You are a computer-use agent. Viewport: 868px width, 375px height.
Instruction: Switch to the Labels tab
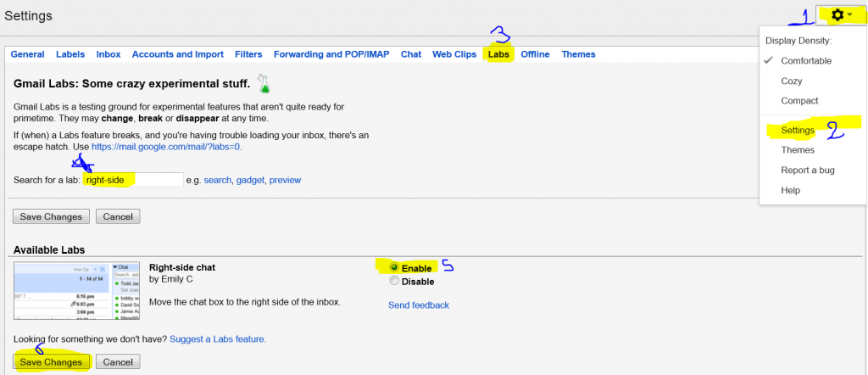pos(70,54)
